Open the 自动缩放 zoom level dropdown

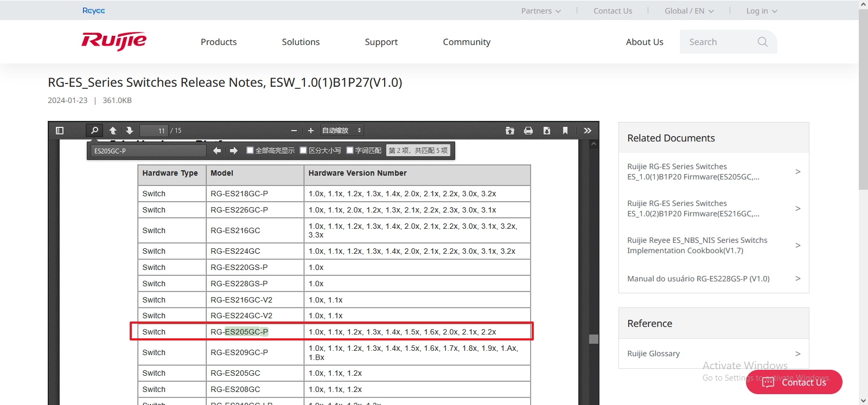tap(342, 131)
